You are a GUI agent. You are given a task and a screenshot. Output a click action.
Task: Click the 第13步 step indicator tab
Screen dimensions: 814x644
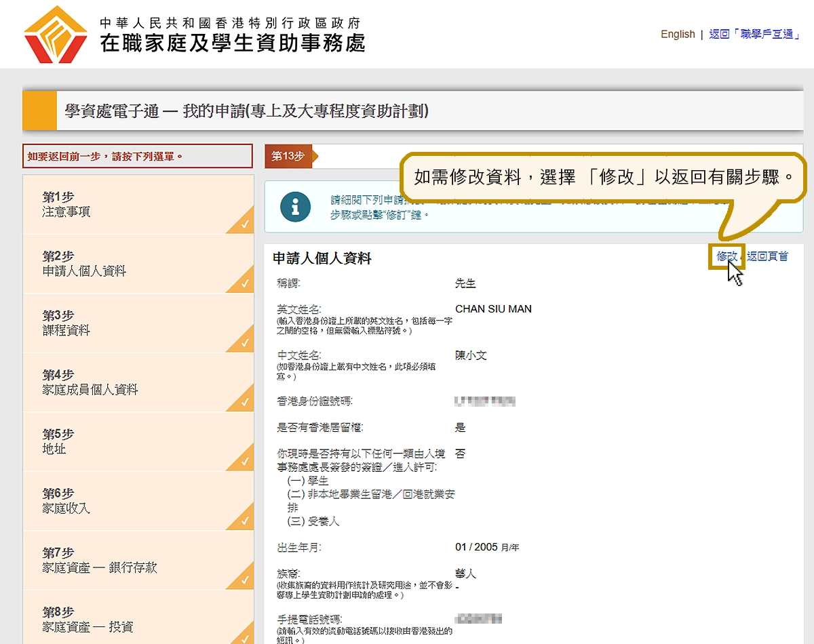click(288, 157)
